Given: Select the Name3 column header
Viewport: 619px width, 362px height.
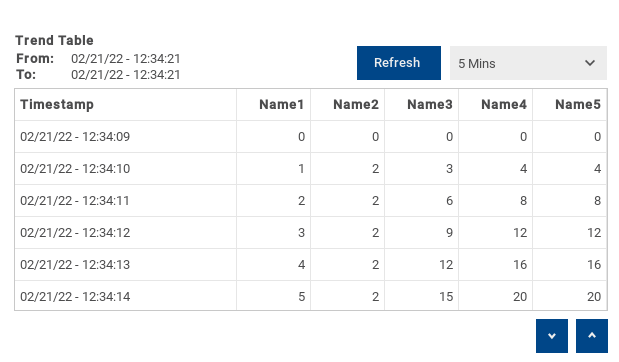Looking at the screenshot, I should click(x=422, y=105).
